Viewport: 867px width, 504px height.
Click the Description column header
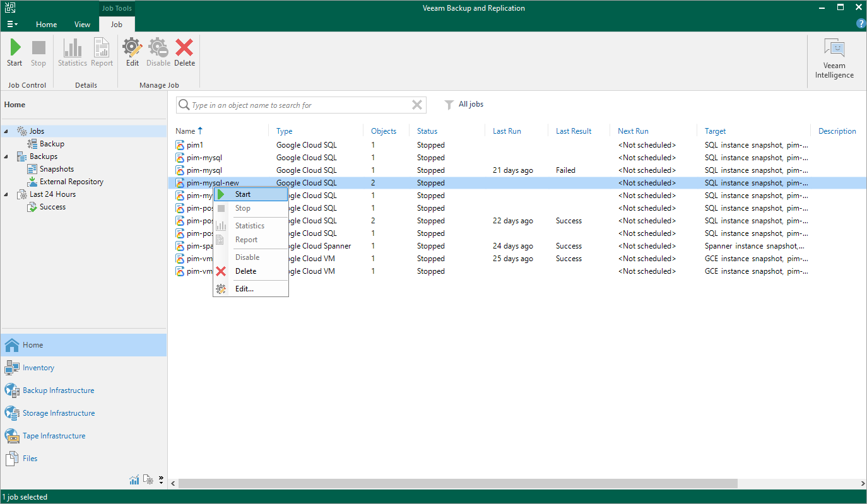(837, 131)
